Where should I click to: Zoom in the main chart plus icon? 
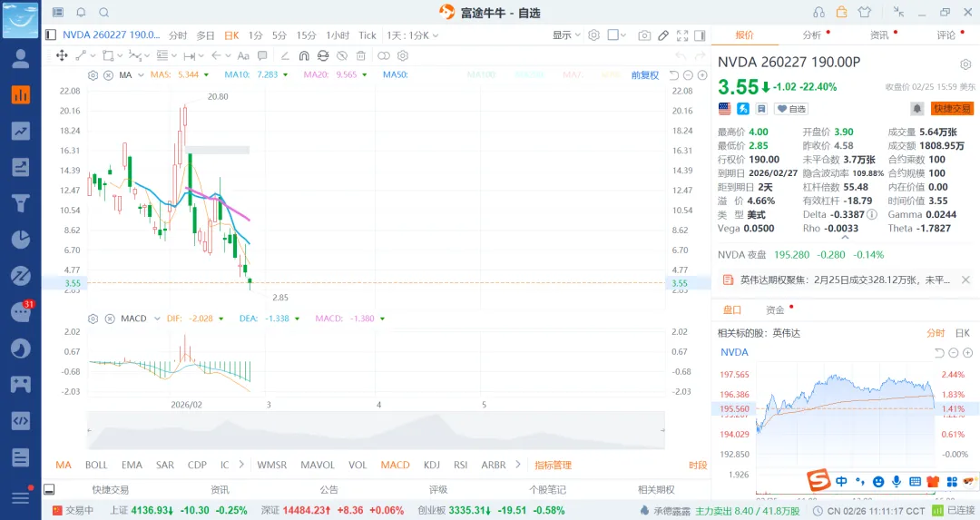[x=702, y=75]
